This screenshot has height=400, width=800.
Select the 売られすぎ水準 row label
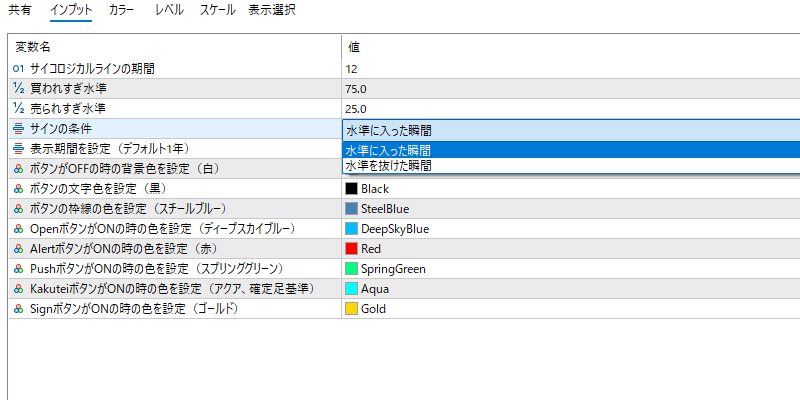(x=68, y=109)
